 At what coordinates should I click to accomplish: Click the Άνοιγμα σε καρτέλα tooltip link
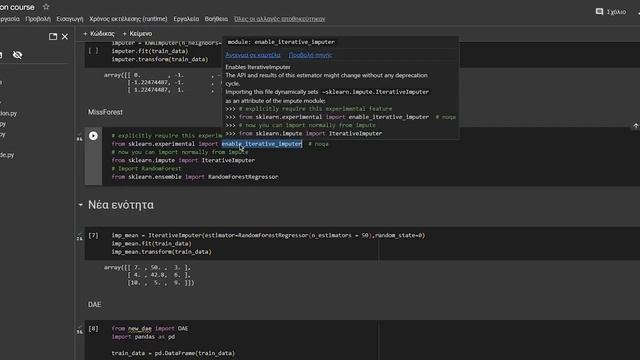click(253, 55)
